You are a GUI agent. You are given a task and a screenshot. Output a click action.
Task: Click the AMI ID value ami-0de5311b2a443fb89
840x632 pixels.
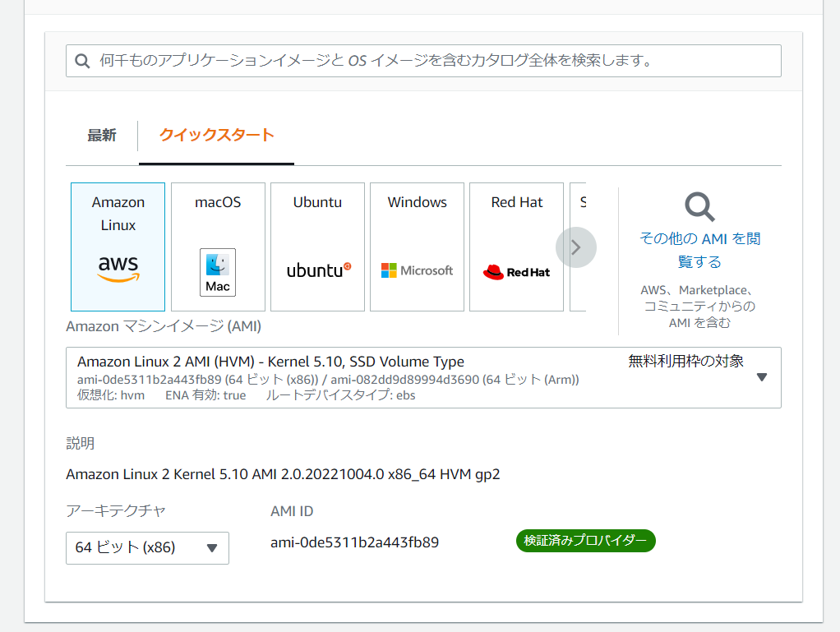click(x=354, y=542)
